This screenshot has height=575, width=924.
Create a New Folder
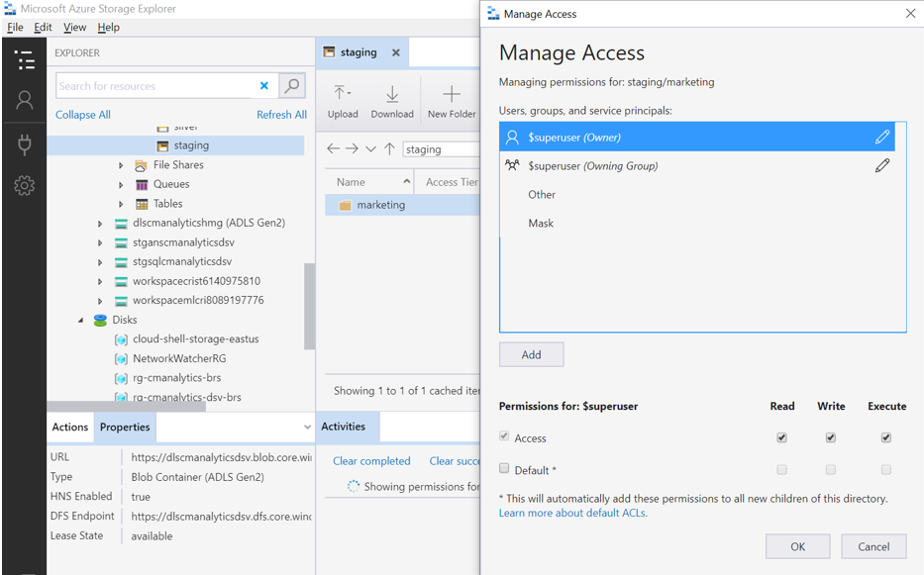pos(452,102)
